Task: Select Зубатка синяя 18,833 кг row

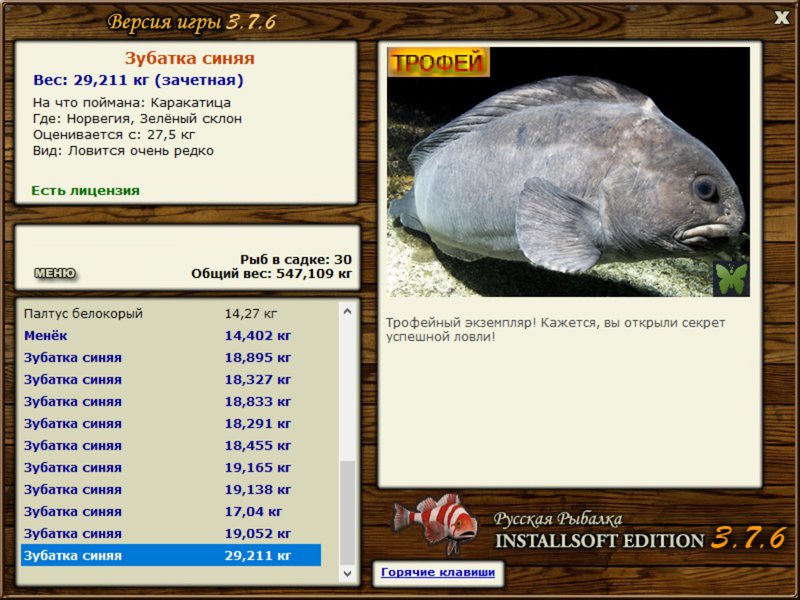Action: coord(171,401)
